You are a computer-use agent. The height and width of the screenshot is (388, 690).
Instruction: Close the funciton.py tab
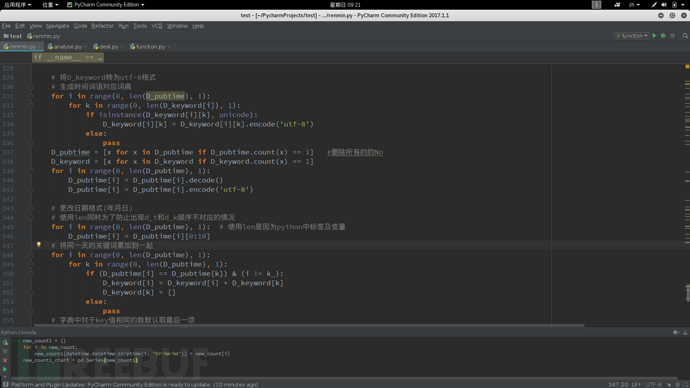pos(169,47)
